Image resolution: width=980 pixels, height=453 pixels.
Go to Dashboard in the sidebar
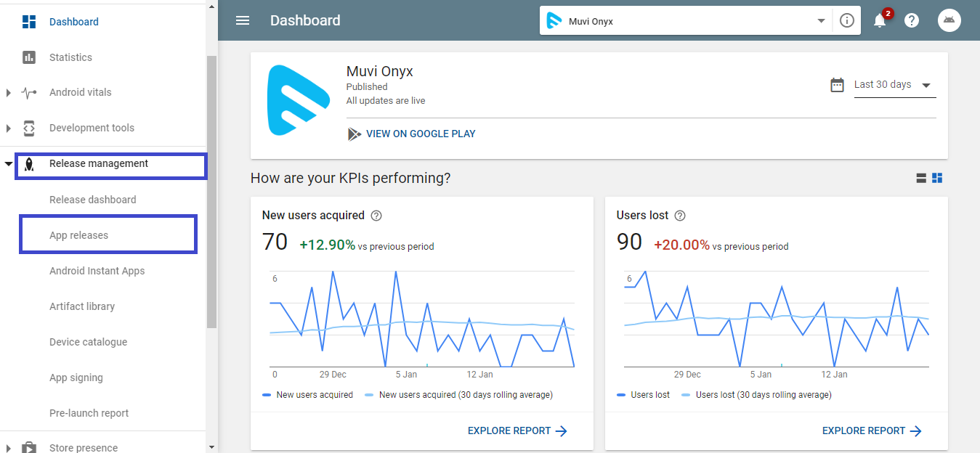point(74,22)
